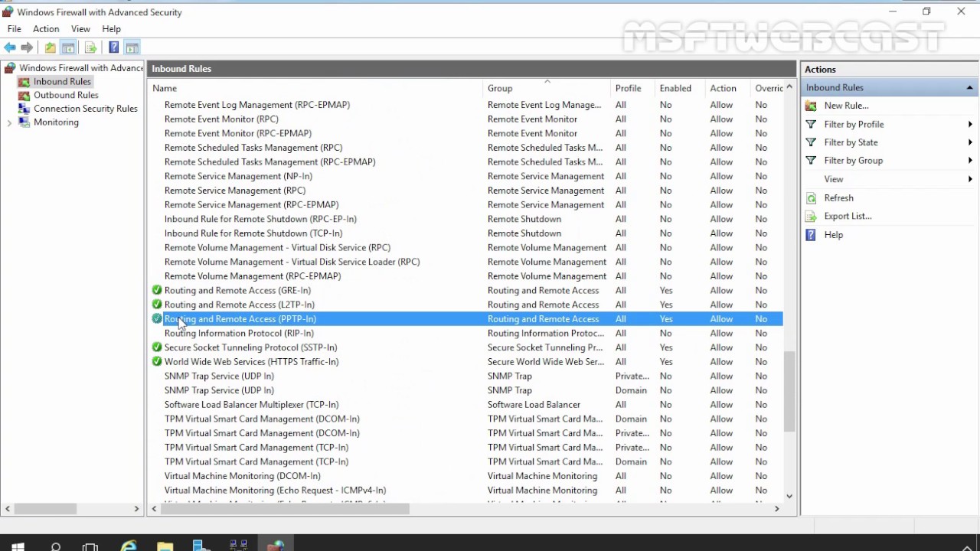Open the File menu

[15, 29]
